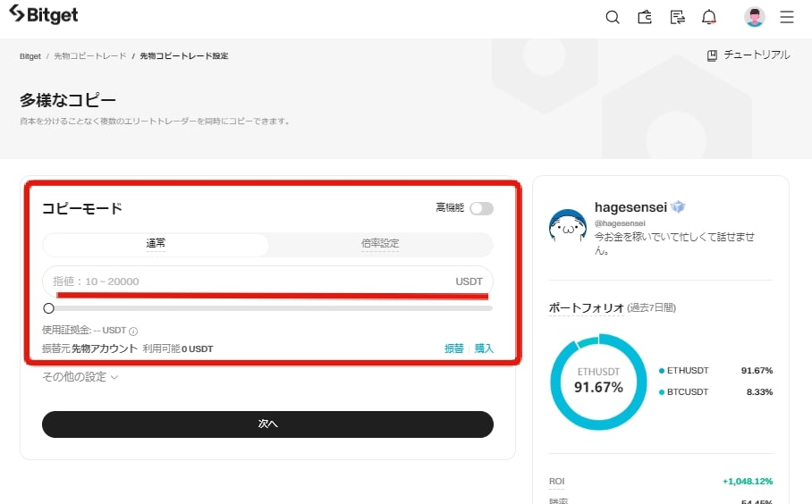Open the hamburger menu
The width and height of the screenshot is (812, 504).
coord(787,17)
